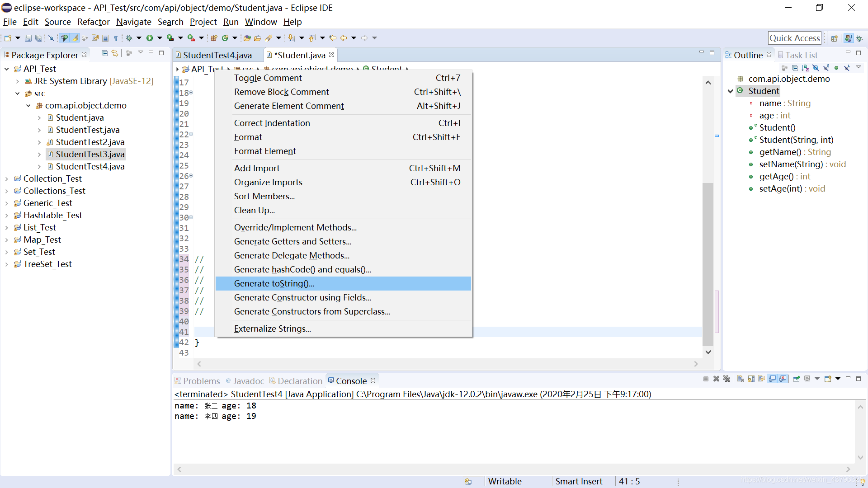Click the Debug bug icon in toolbar
The width and height of the screenshot is (868, 488).
point(129,38)
